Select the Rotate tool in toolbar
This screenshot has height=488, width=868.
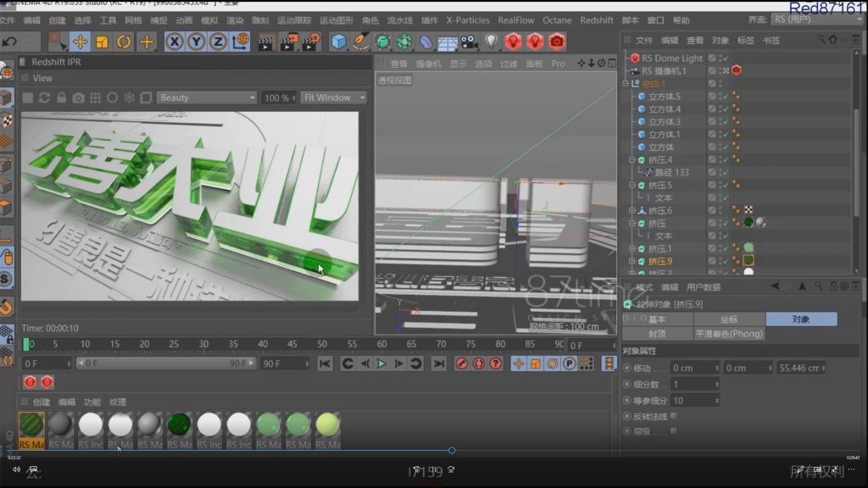[x=124, y=42]
